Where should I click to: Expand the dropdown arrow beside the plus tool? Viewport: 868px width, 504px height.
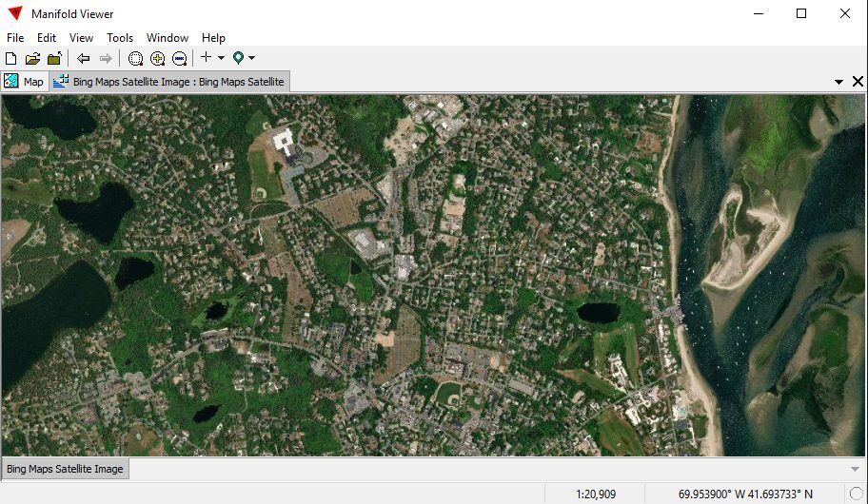pos(221,59)
